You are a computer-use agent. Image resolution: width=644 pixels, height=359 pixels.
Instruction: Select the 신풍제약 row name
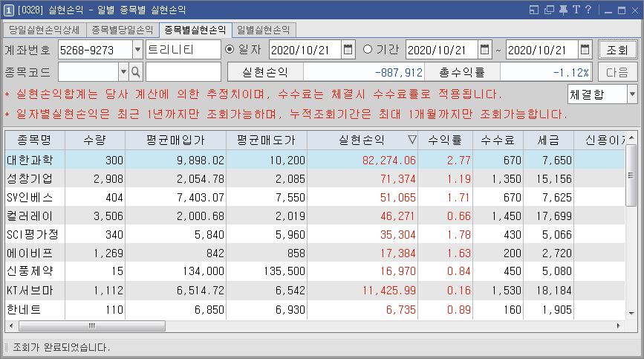(x=30, y=271)
